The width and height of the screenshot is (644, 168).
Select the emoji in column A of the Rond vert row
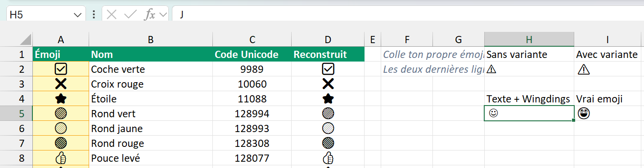pyautogui.click(x=61, y=114)
